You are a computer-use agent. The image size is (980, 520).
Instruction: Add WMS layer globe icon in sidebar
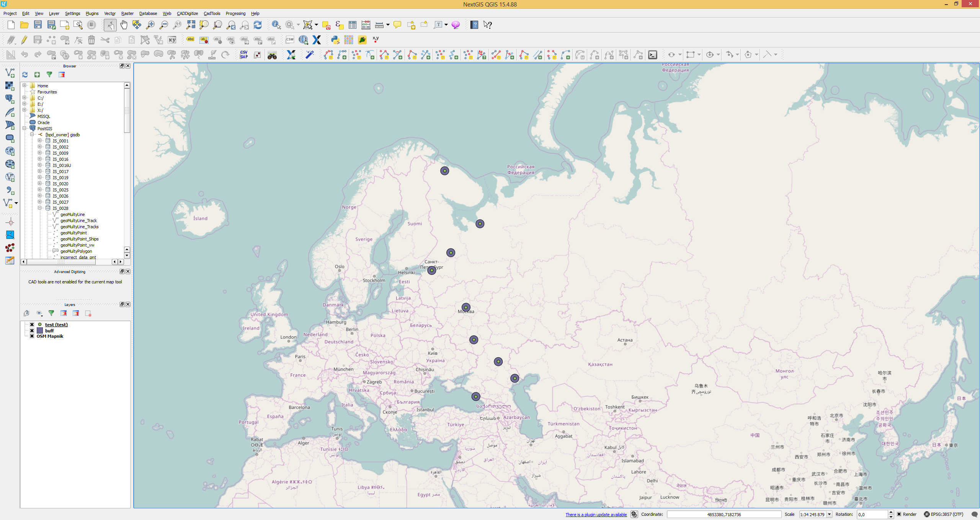tap(10, 151)
